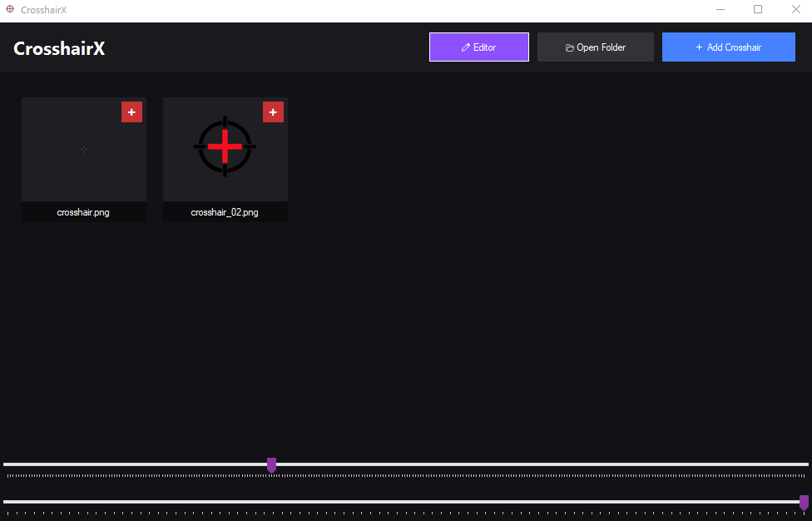The height and width of the screenshot is (521, 812).
Task: Click the Add Crosshair button
Action: click(729, 47)
